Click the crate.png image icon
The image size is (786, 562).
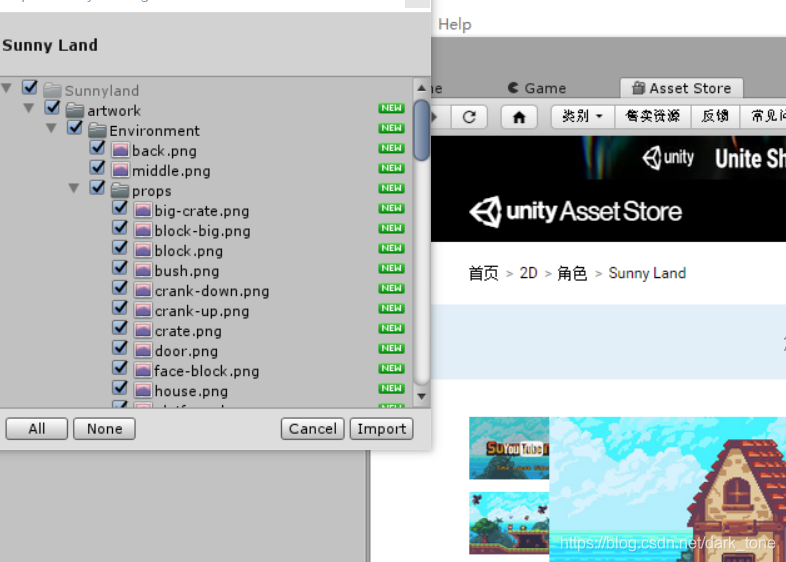pos(143,331)
